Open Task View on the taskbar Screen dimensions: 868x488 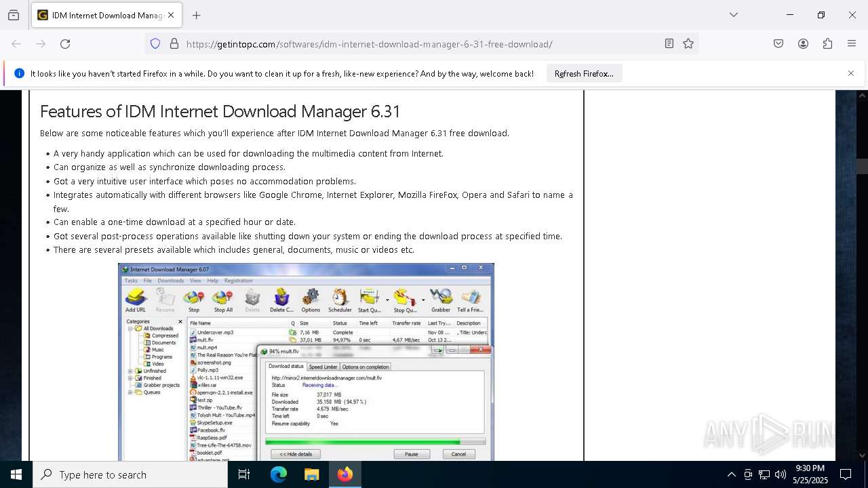pyautogui.click(x=244, y=474)
